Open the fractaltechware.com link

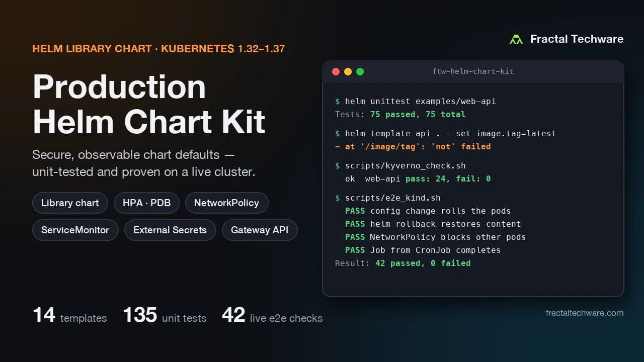585,313
